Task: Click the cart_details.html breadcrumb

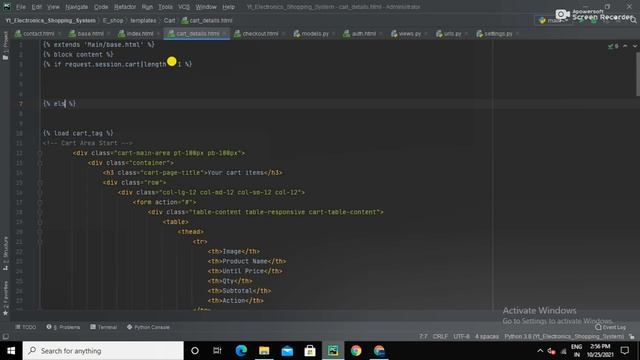Action: (x=207, y=20)
